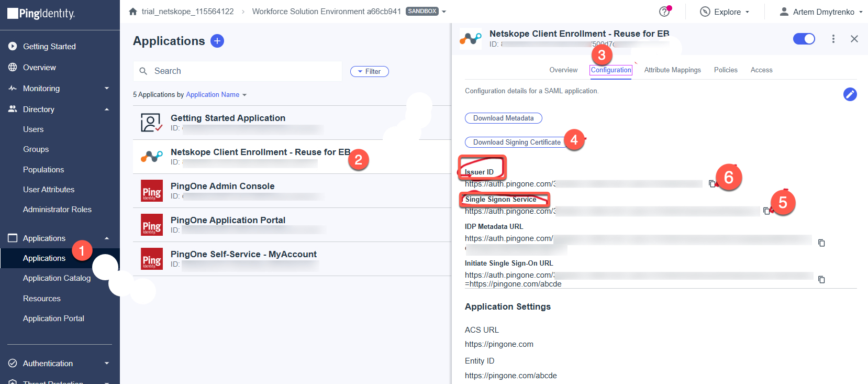This screenshot has height=384, width=868.
Task: Open Application Portal in the sidebar
Action: click(x=53, y=319)
